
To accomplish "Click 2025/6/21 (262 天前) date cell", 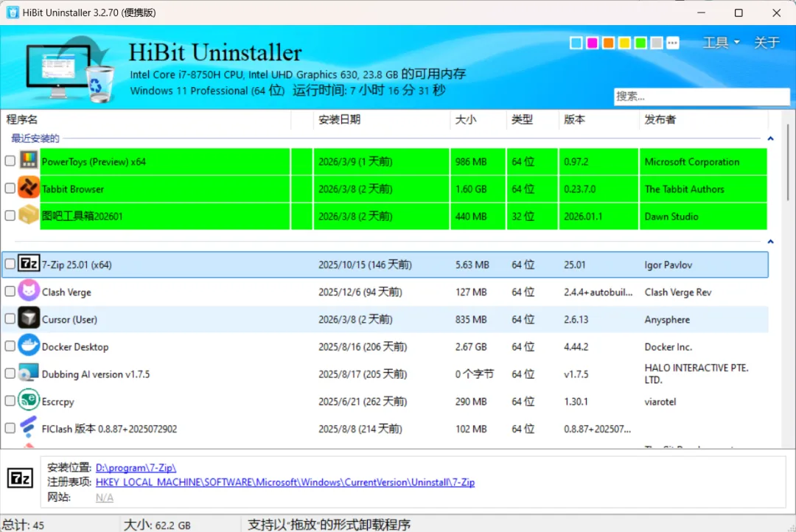I will tap(363, 402).
